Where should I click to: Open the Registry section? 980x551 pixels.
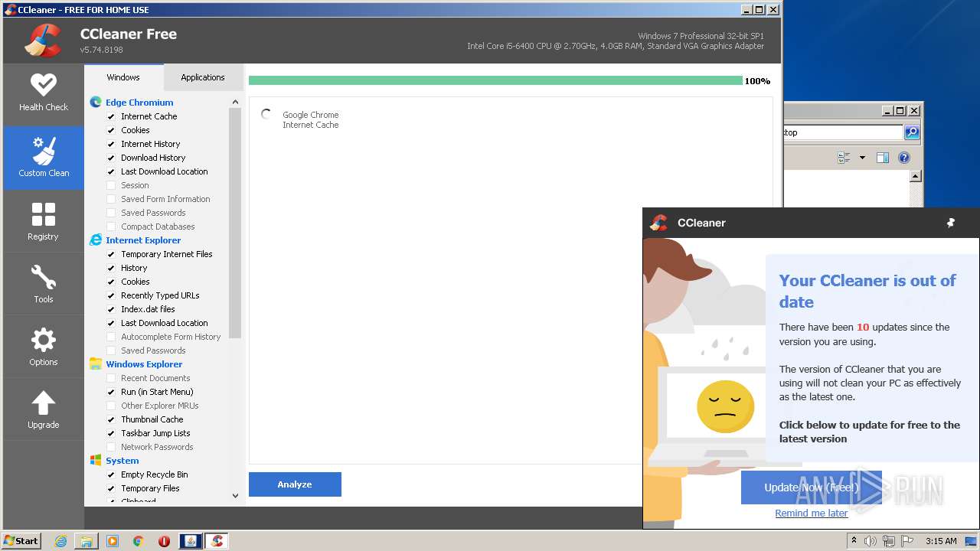point(44,221)
